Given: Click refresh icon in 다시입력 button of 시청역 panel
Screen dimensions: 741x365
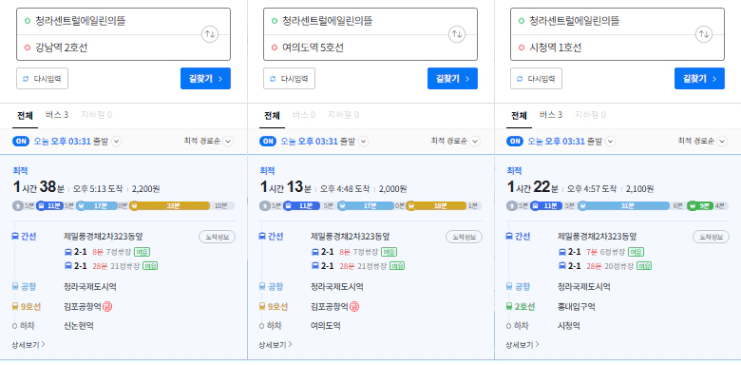Looking at the screenshot, I should click(x=520, y=78).
